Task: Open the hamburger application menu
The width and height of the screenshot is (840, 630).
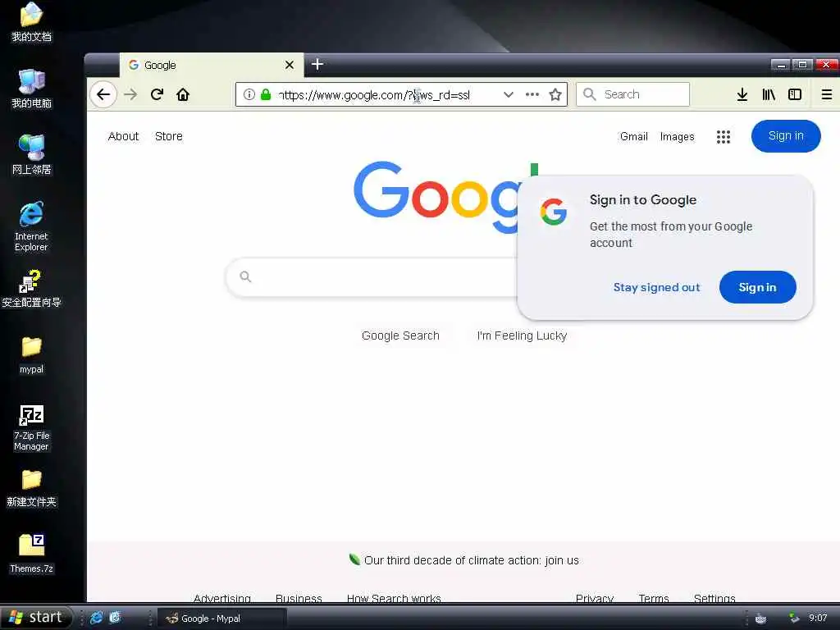Action: tap(827, 95)
